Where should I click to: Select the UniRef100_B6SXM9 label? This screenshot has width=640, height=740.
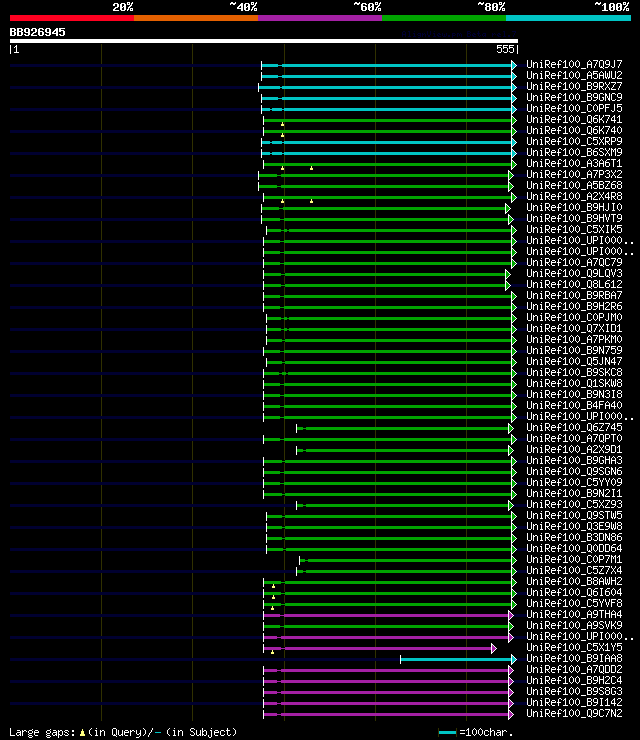click(574, 152)
